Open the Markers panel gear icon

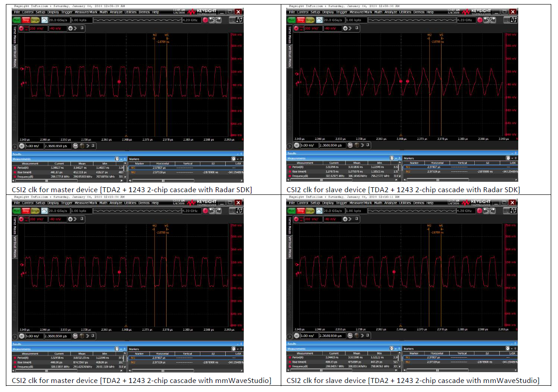tap(233, 159)
